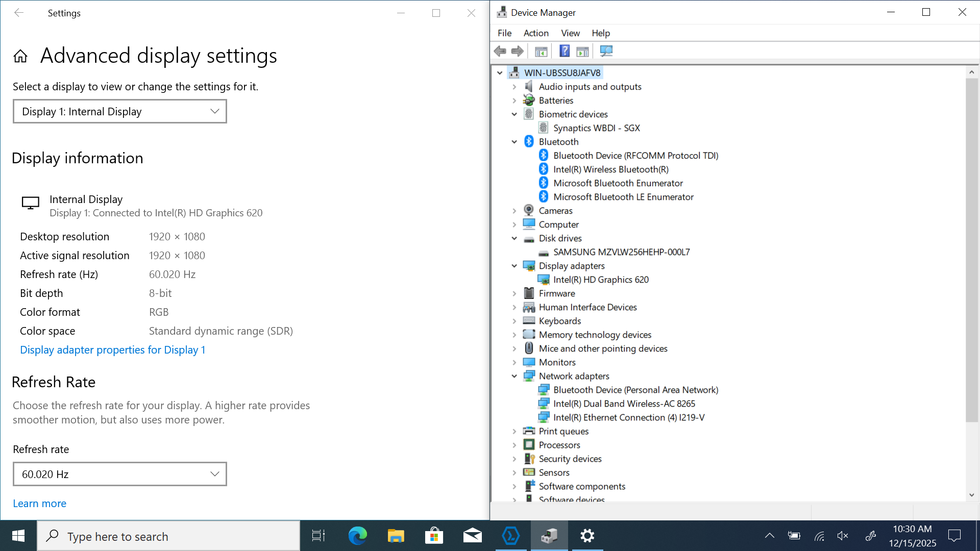Click the Show/Hide Console Tree icon

[x=541, y=51]
